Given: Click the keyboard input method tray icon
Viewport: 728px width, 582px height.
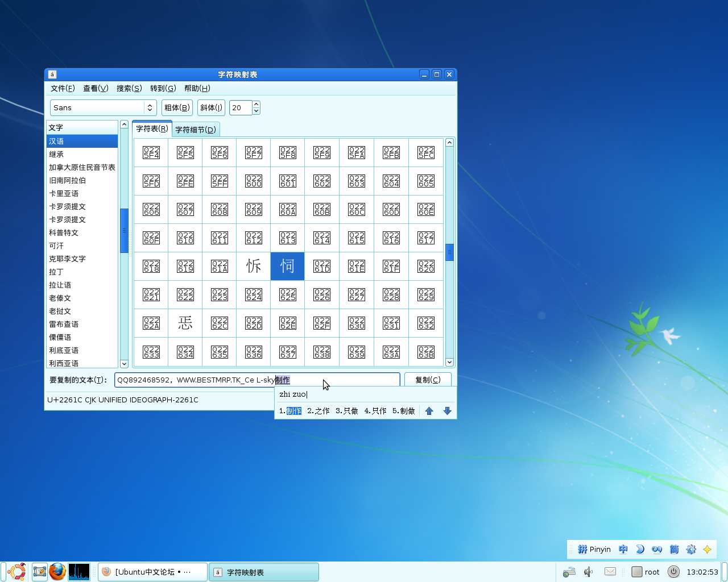Looking at the screenshot, I should [x=569, y=572].
